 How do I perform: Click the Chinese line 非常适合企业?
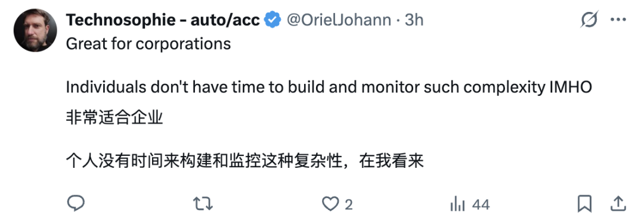(114, 118)
